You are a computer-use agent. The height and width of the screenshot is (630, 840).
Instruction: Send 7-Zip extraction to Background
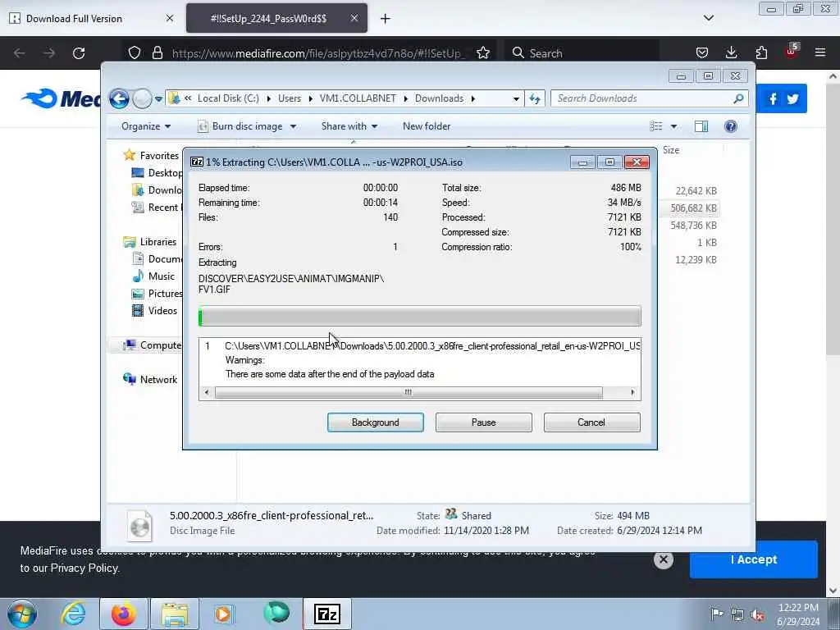tap(375, 422)
